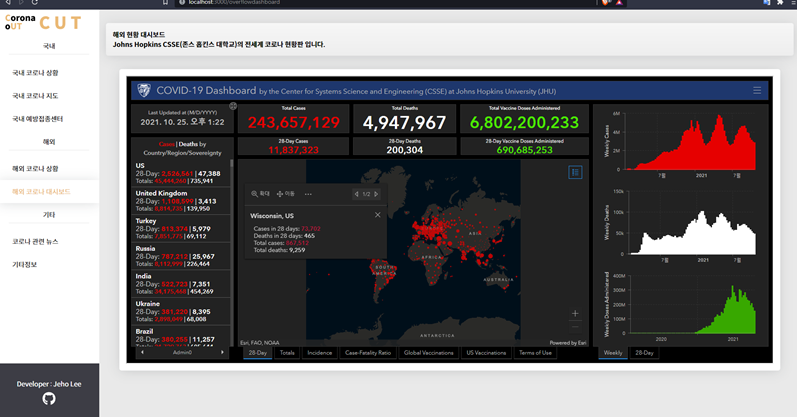The height and width of the screenshot is (417, 797).
Task: Close the Wisconsin, US popup
Action: tap(378, 215)
